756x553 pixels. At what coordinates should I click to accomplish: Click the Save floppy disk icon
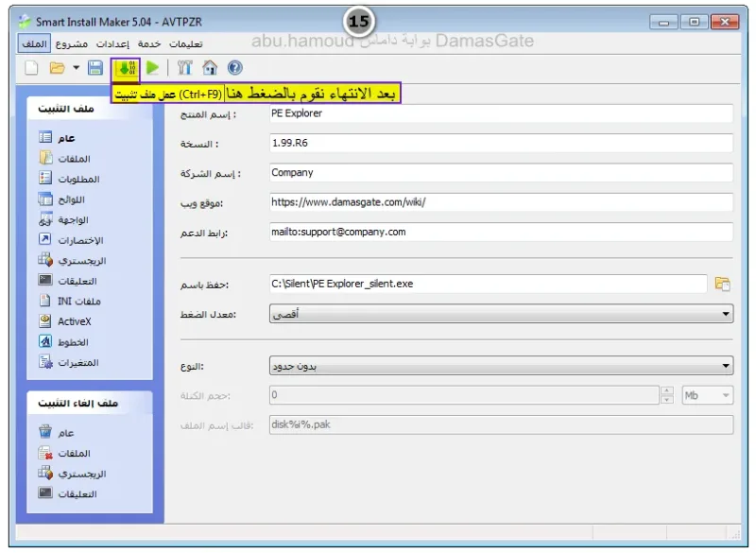click(x=95, y=68)
